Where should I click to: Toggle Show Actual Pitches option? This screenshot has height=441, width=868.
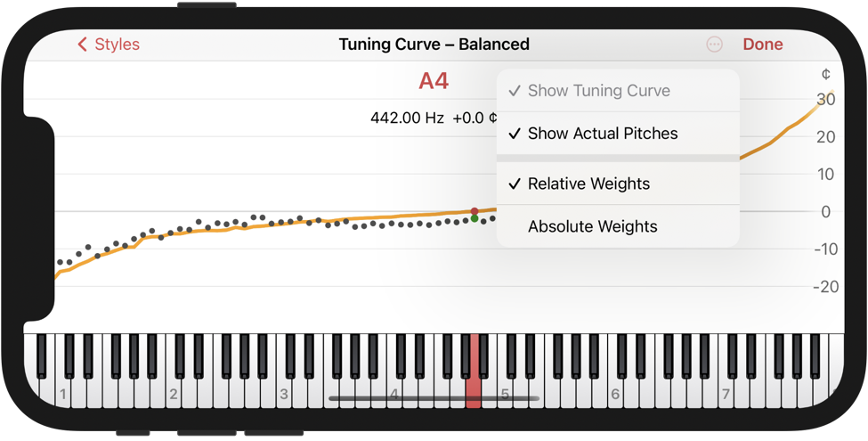pos(618,134)
